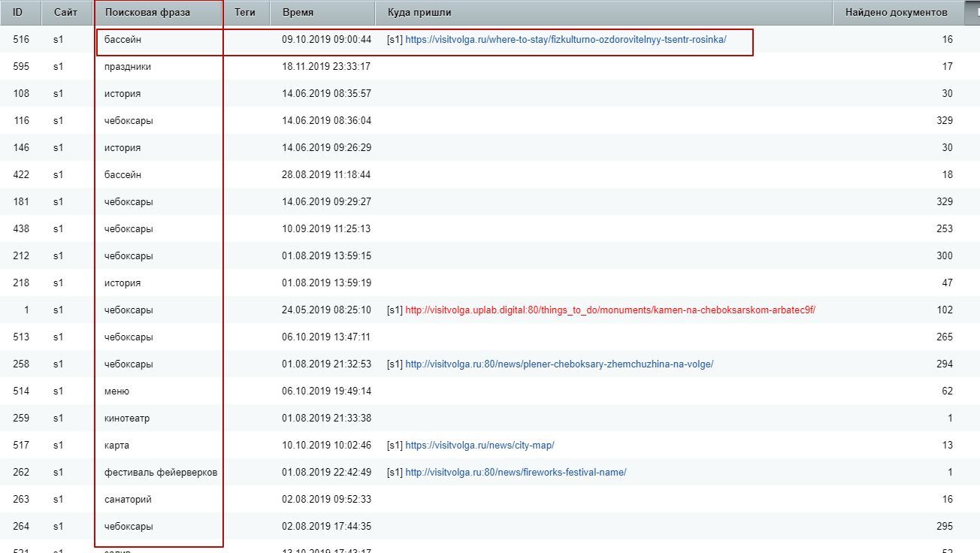This screenshot has width=980, height=553.
Task: Follow the plener-cheboksary-zhemchuzhina-na-volge link
Action: pos(559,364)
